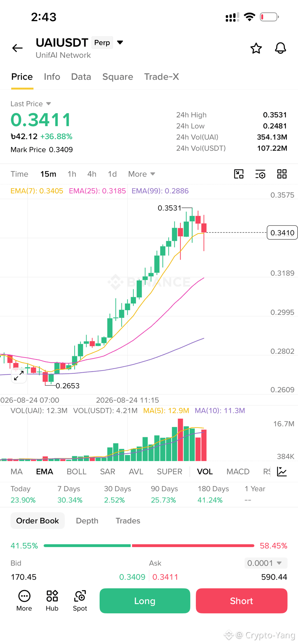Viewport: 298px width, 644px height.
Task: Tap the bid price 0.3409
Action: pos(132,577)
